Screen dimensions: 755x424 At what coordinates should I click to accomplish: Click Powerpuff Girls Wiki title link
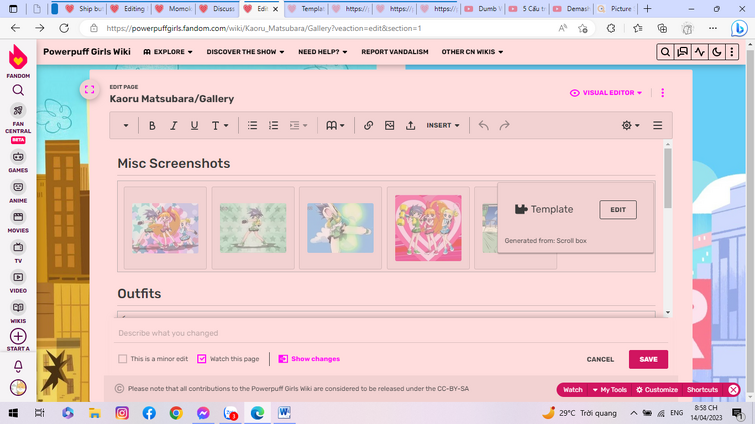pyautogui.click(x=87, y=51)
